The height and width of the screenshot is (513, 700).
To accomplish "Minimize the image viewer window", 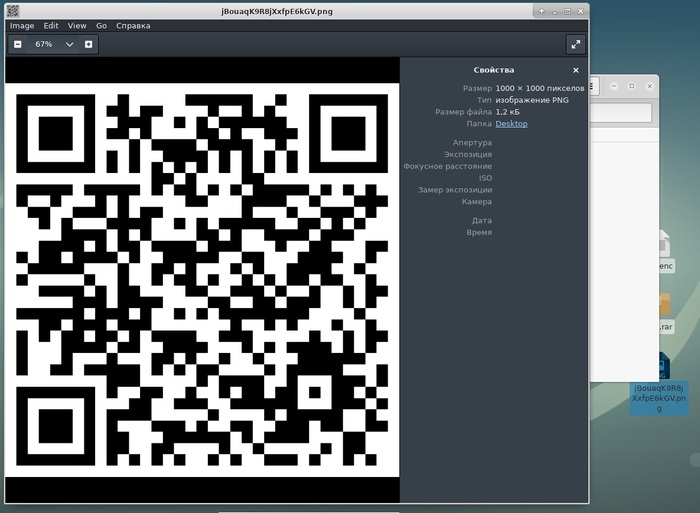I will 555,11.
